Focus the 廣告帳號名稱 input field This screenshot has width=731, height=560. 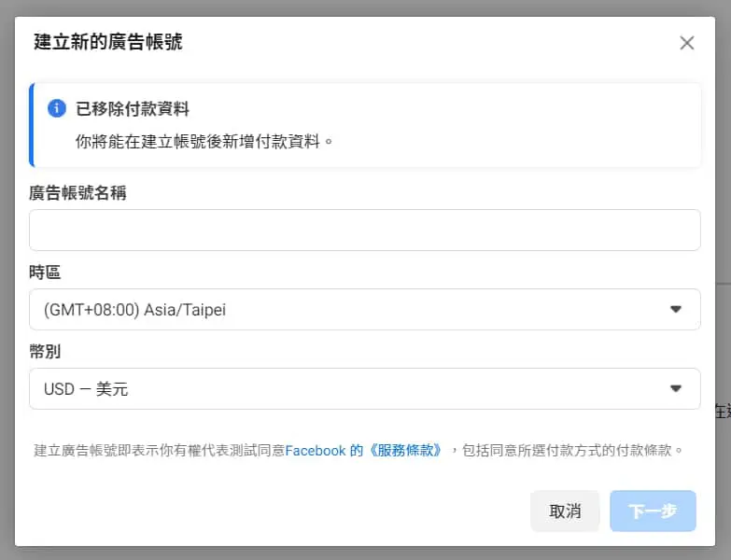[365, 231]
